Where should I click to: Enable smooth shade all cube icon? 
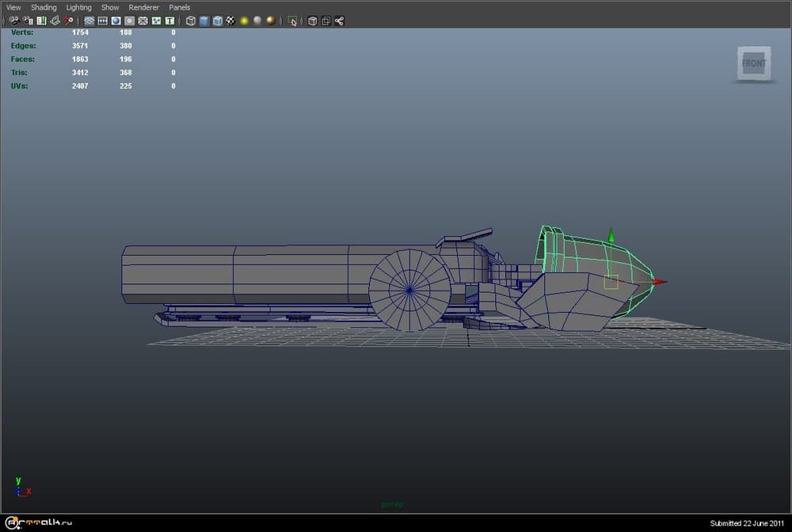[204, 21]
